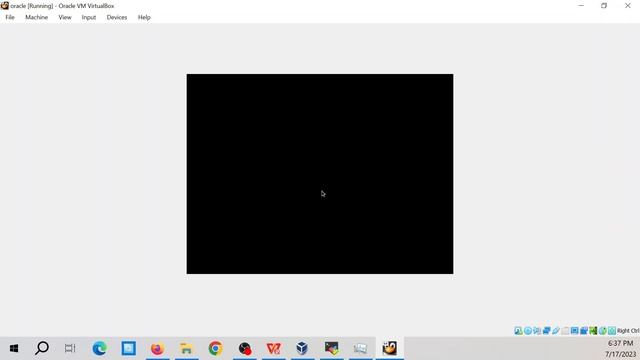Screen dimensions: 640x360
Task: Open the Devices menu
Action: 117,17
